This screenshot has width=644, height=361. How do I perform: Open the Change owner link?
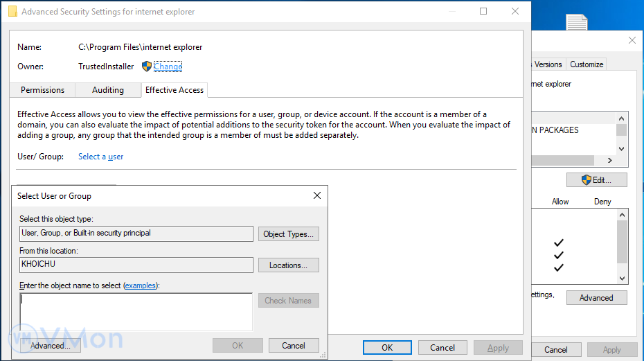[x=168, y=67]
